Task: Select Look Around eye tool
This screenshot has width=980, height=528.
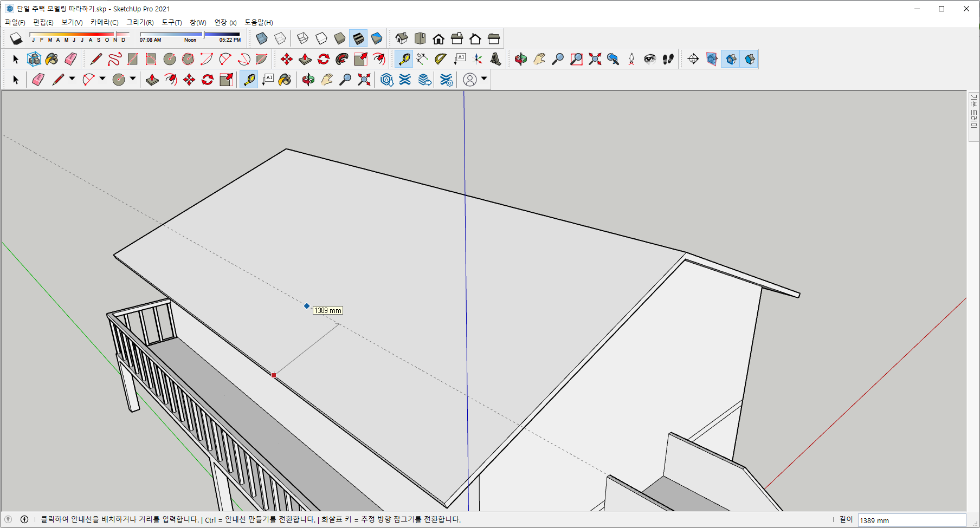Action: pos(650,59)
